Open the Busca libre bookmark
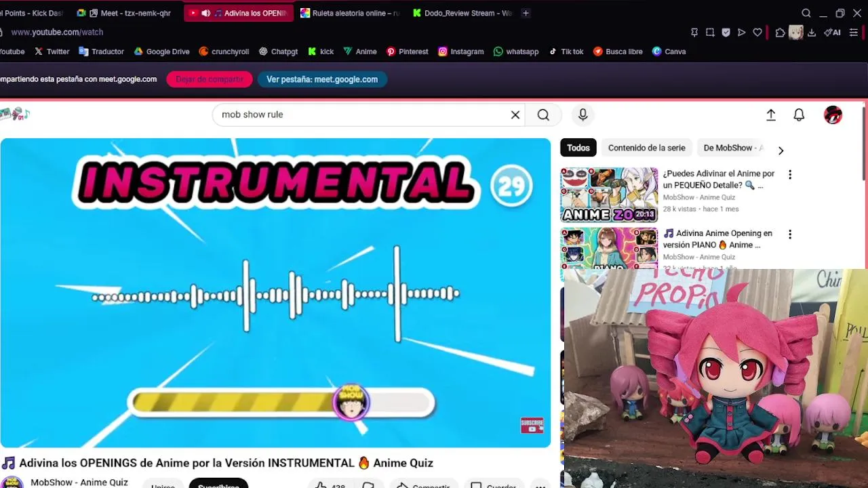The height and width of the screenshot is (488, 868). click(618, 52)
